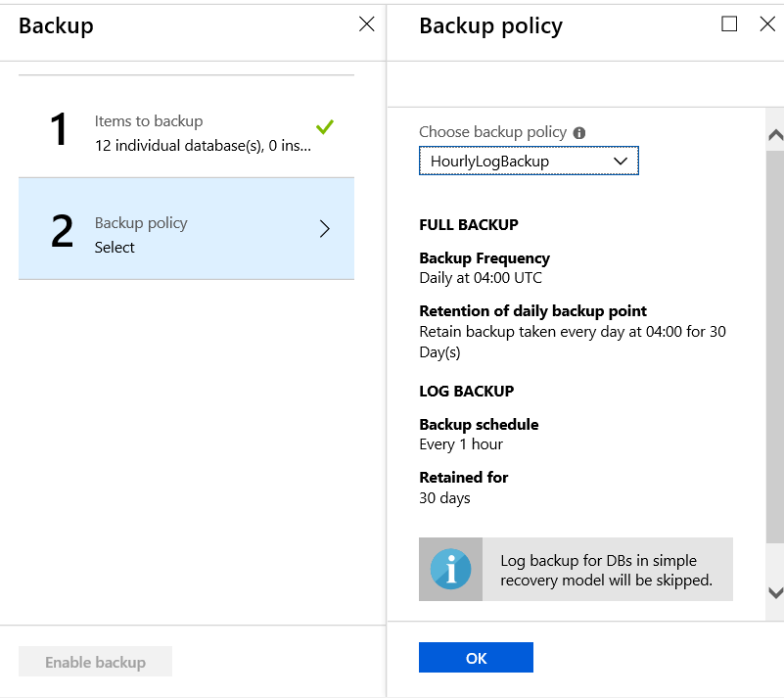Image resolution: width=784 pixels, height=698 pixels.
Task: Maximize the Backup policy blade
Action: [x=729, y=23]
